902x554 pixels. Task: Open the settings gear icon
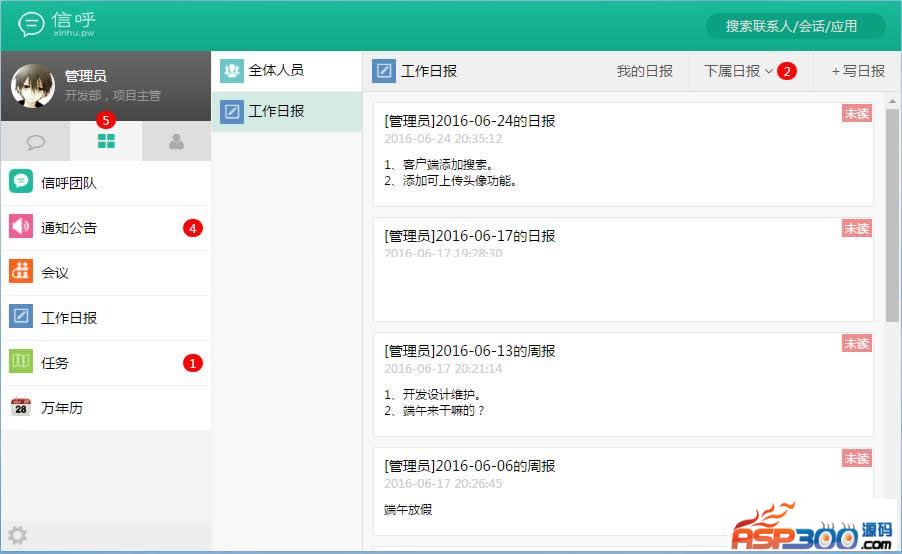coord(18,536)
